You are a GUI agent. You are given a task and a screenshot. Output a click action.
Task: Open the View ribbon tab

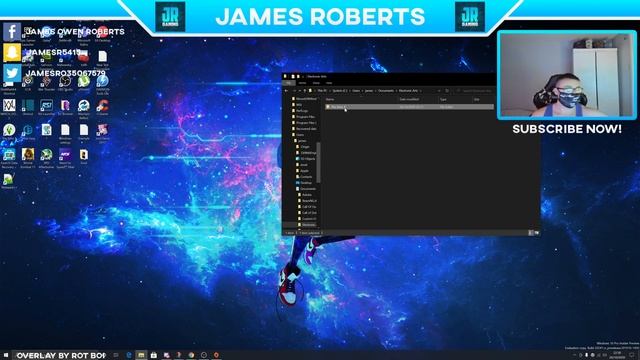(329, 83)
